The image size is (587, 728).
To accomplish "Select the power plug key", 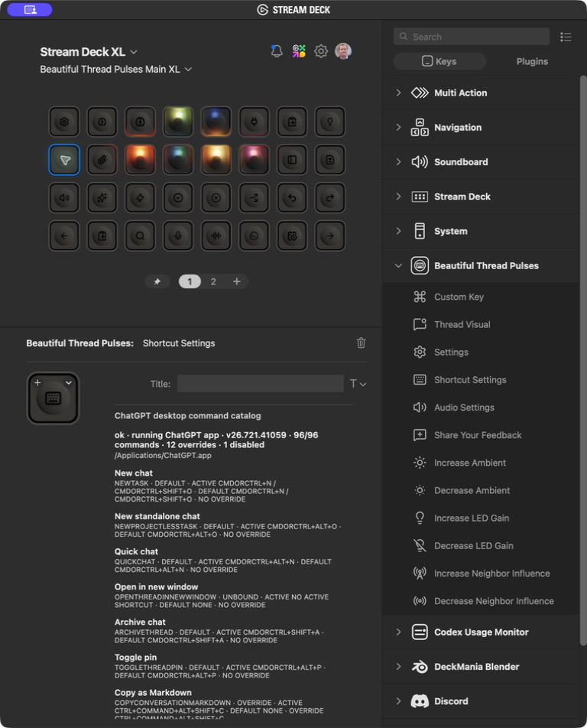I will coord(254,122).
